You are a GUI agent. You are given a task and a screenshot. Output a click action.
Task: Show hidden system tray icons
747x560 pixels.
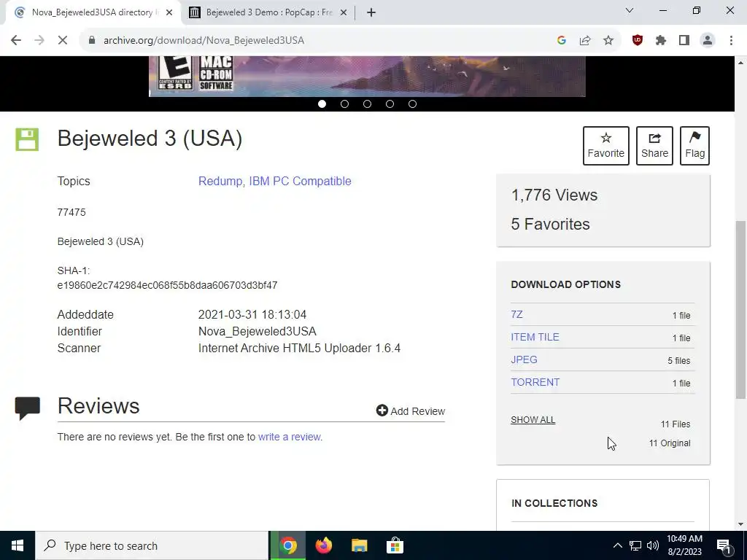point(617,545)
